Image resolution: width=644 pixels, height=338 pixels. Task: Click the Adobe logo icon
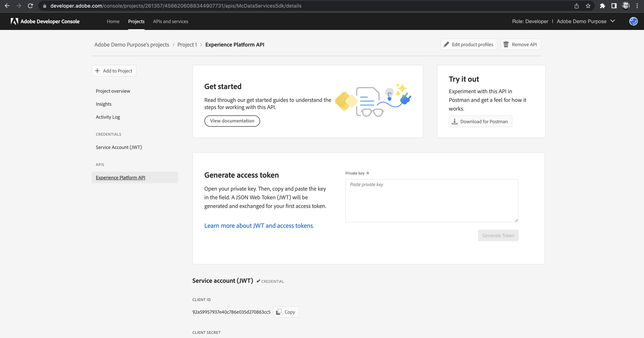[14, 21]
